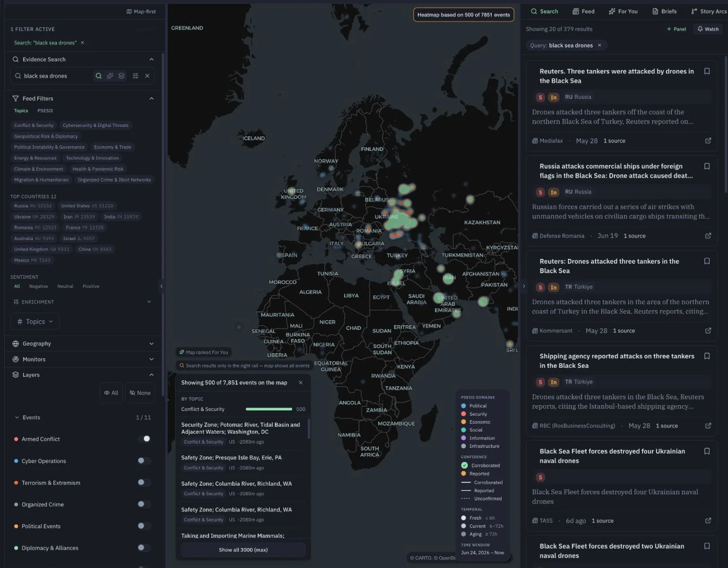Screen dimensions: 728x568
Task: Close the Showing 500 events map panel
Action: (x=301, y=382)
